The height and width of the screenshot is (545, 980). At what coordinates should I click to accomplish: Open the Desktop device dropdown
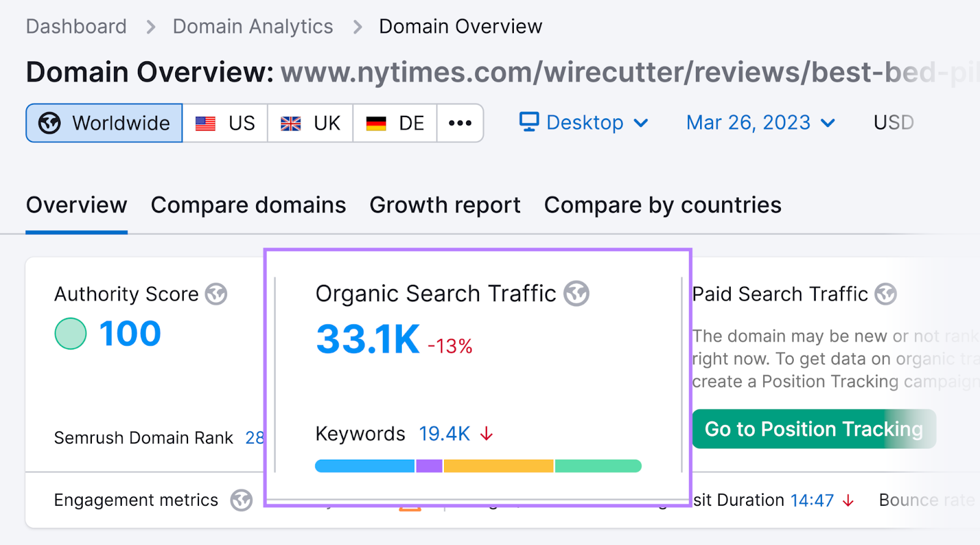[x=584, y=123]
